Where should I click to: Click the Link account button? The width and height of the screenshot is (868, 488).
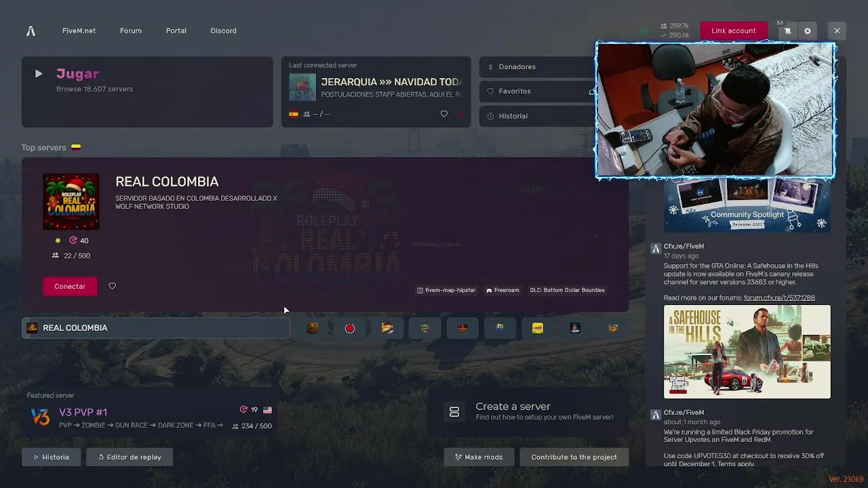point(734,30)
